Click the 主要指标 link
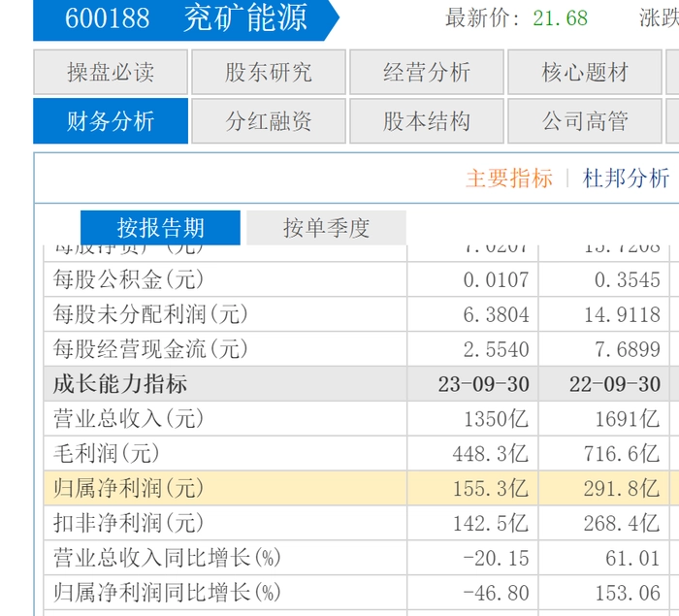The height and width of the screenshot is (616, 679). (509, 178)
